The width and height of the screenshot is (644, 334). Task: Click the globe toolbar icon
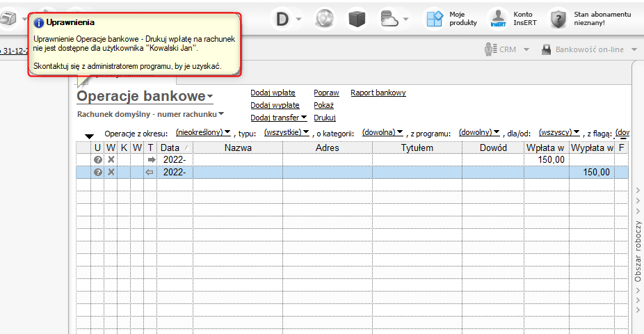[325, 19]
